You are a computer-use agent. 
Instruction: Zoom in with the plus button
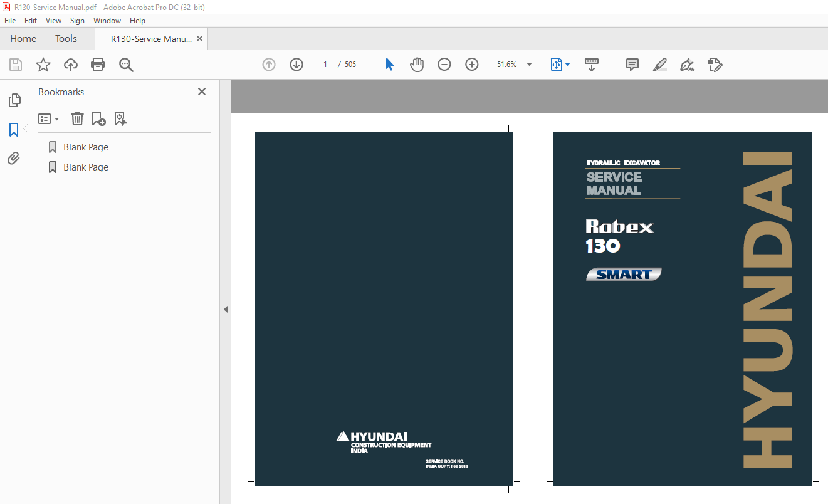[x=472, y=65]
